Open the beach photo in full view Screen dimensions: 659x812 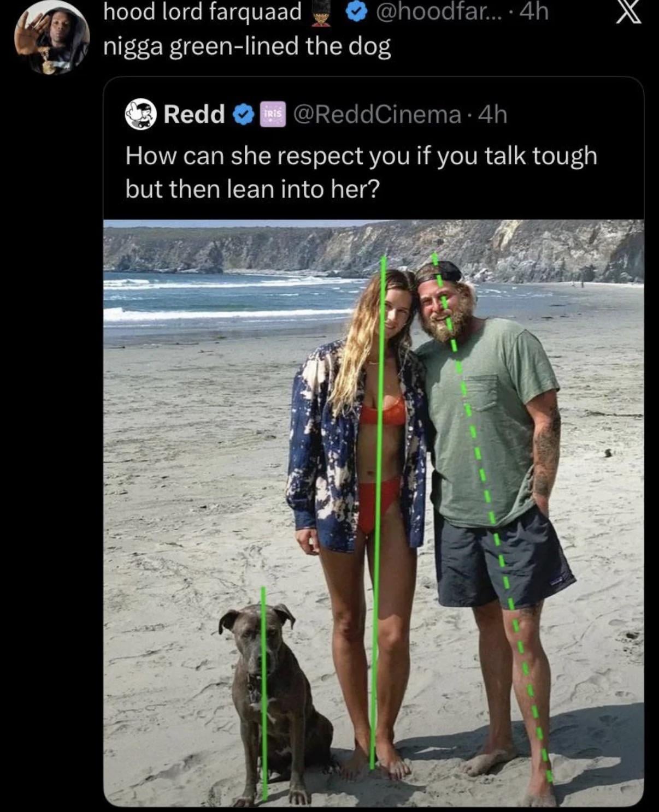373,513
